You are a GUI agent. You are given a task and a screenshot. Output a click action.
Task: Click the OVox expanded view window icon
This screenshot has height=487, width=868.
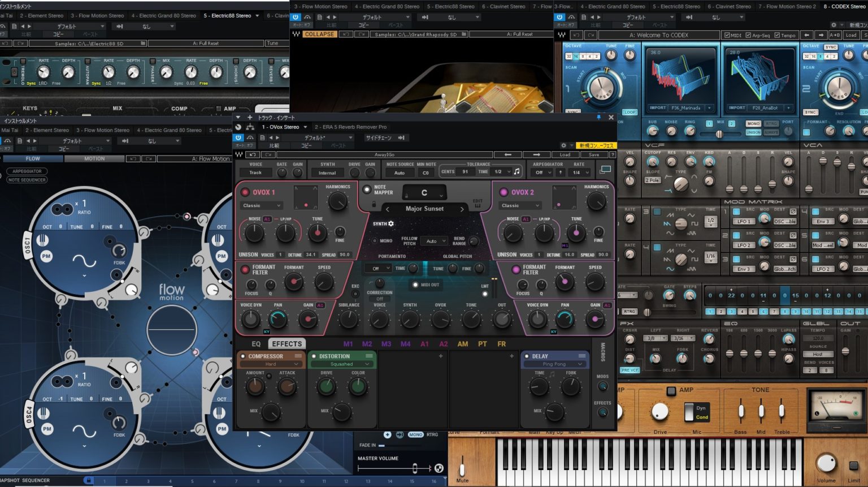pyautogui.click(x=605, y=169)
